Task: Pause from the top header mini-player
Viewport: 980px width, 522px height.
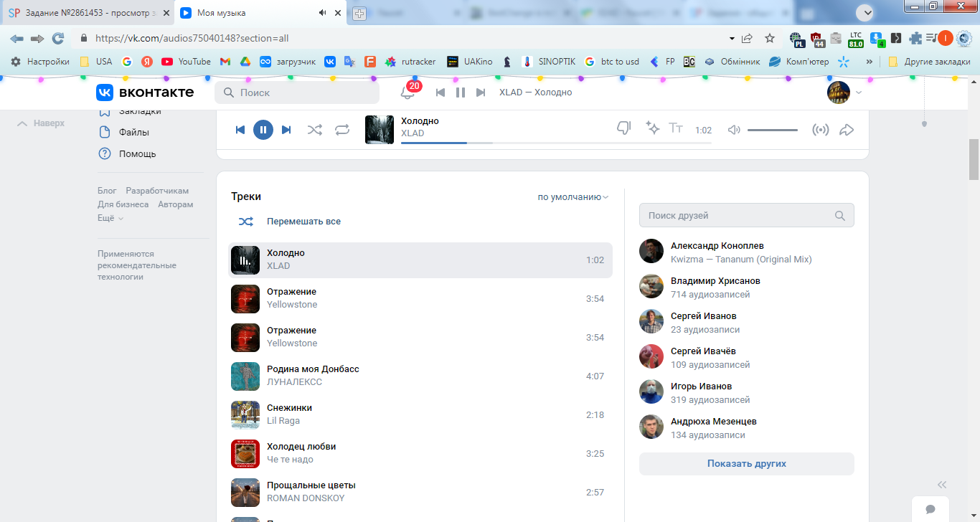Action: (461, 92)
